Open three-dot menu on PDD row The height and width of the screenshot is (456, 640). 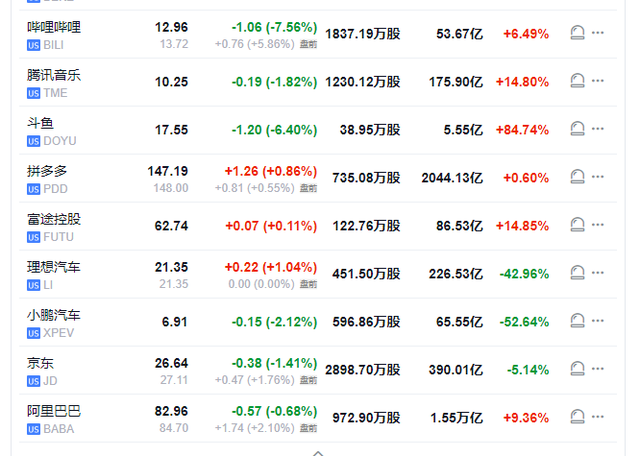point(598,177)
